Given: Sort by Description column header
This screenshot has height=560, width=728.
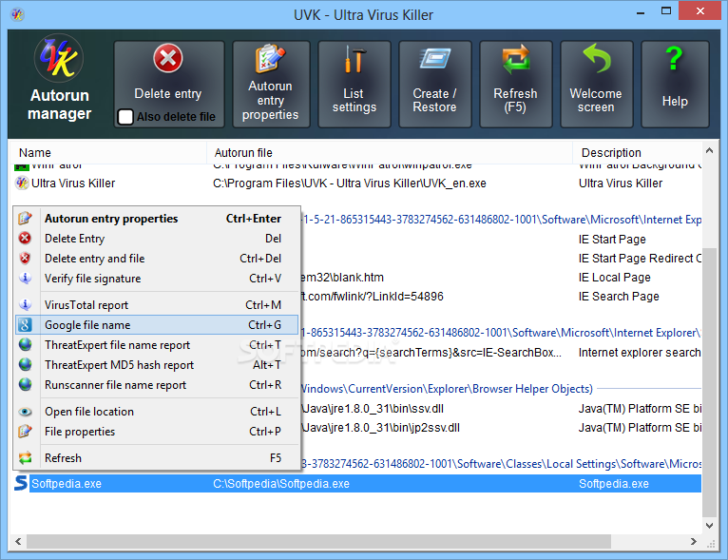Looking at the screenshot, I should pos(639,152).
